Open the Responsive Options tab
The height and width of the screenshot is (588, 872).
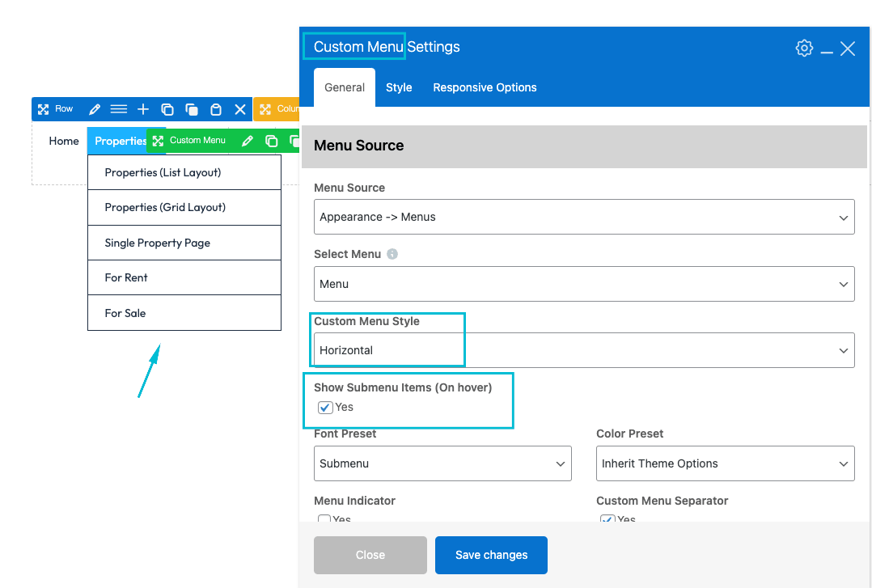tap(485, 87)
